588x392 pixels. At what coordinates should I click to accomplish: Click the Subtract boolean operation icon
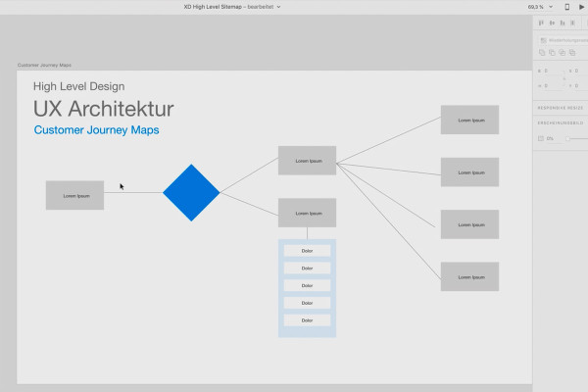(x=552, y=53)
